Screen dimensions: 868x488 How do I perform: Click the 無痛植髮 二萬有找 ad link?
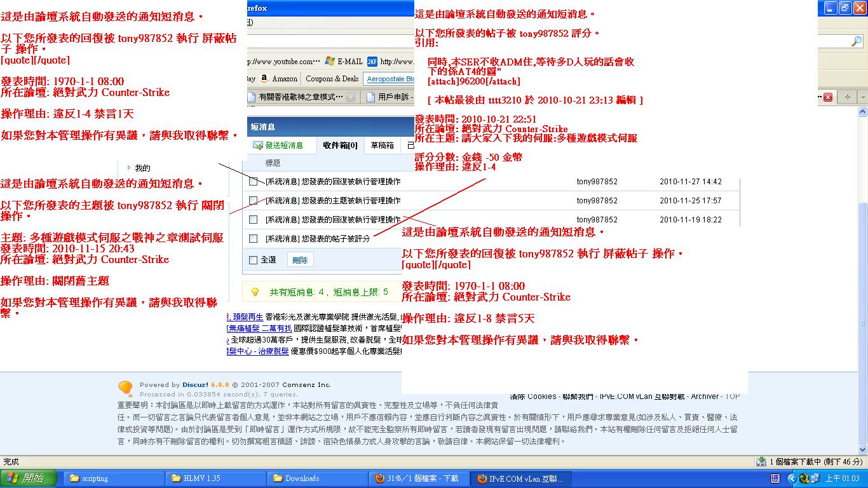point(259,328)
